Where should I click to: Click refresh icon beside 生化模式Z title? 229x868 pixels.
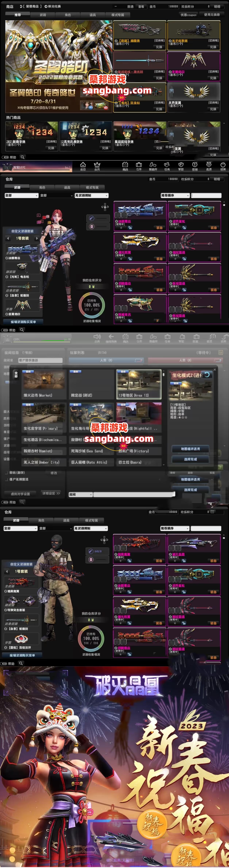(x=207, y=374)
